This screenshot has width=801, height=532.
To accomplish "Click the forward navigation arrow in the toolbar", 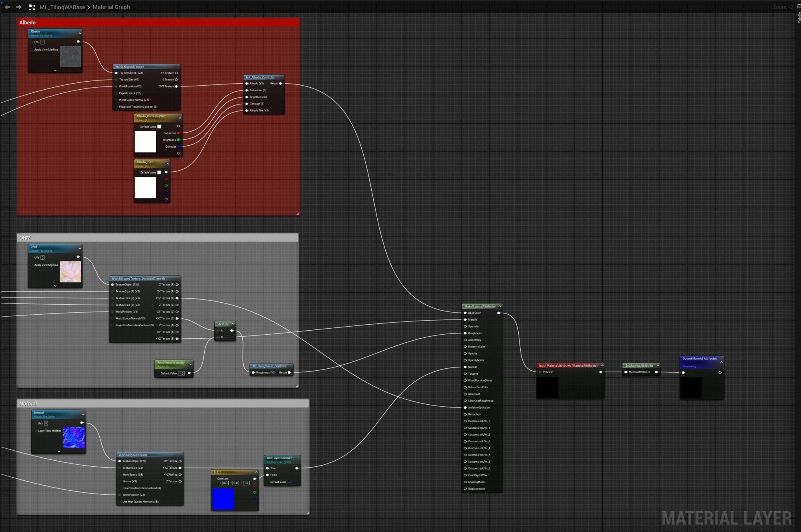I will pyautogui.click(x=18, y=7).
